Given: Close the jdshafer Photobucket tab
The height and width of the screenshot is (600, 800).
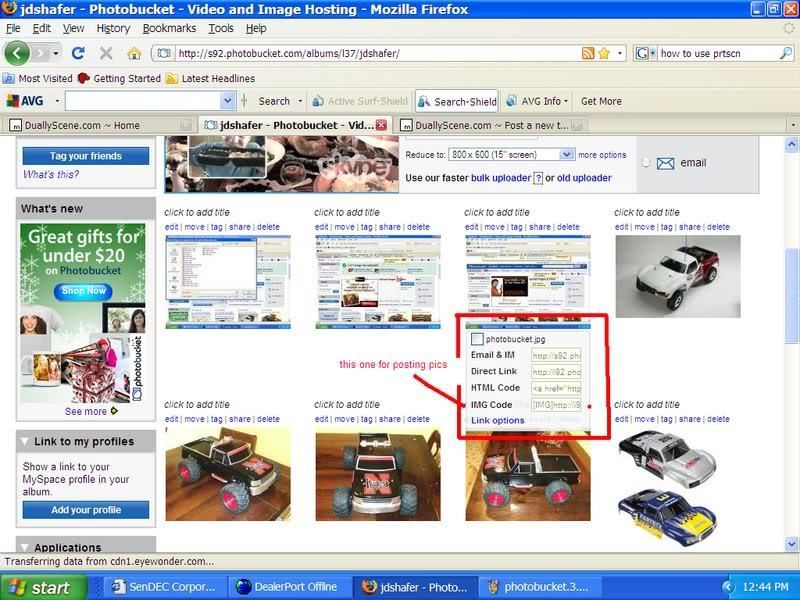Looking at the screenshot, I should [381, 125].
